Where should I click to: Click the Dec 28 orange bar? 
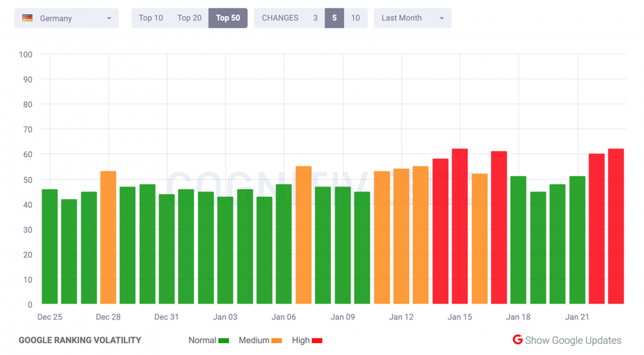click(109, 238)
